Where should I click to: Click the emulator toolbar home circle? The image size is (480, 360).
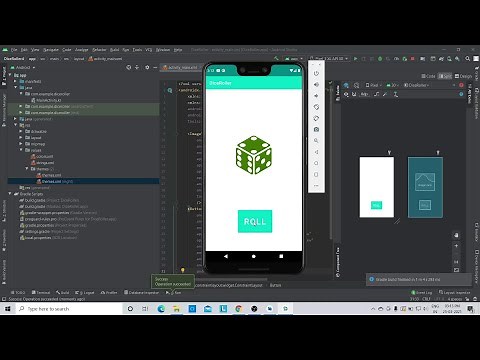point(316,163)
